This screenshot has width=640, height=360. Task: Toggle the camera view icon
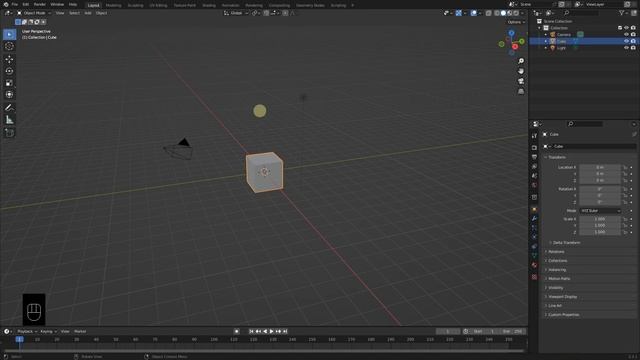tap(521, 81)
